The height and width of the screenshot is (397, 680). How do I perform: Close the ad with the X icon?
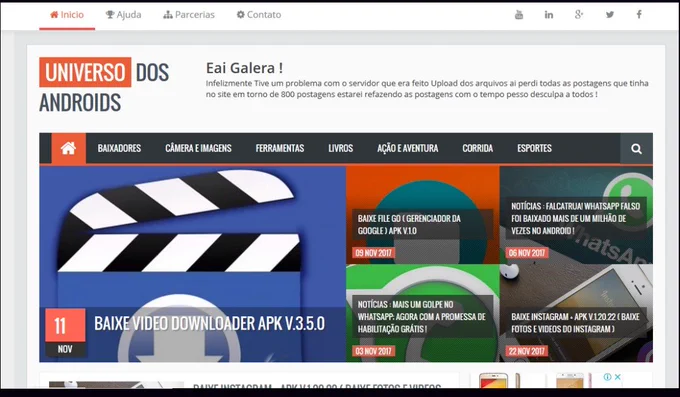click(x=618, y=377)
